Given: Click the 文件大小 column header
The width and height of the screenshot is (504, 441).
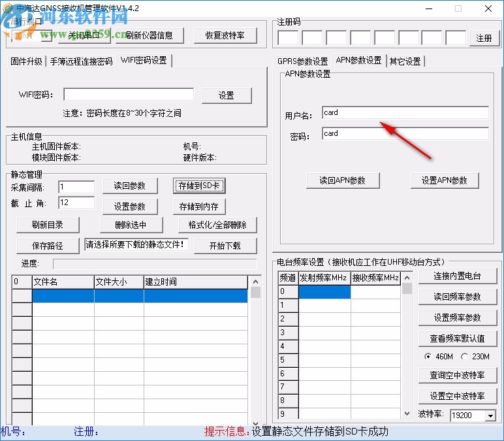Looking at the screenshot, I should tap(119, 282).
